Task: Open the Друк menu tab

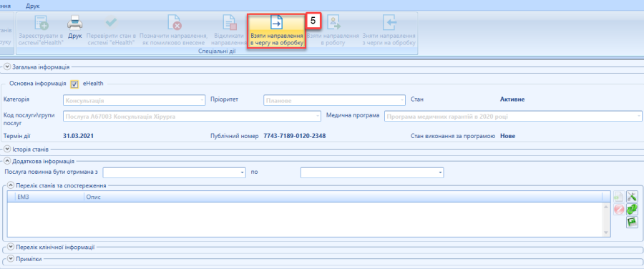Action: [x=32, y=6]
